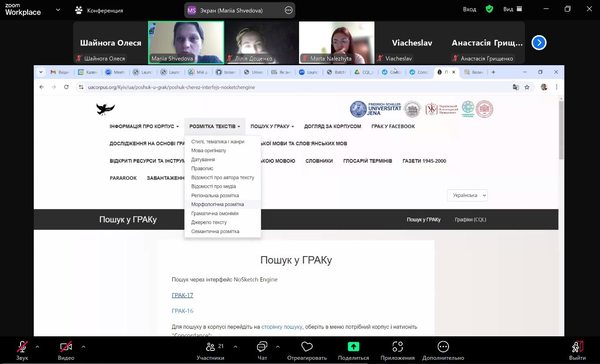Expand the Пошук у ГРАКу menu
Screen dimensions: 600x364
pos(272,126)
